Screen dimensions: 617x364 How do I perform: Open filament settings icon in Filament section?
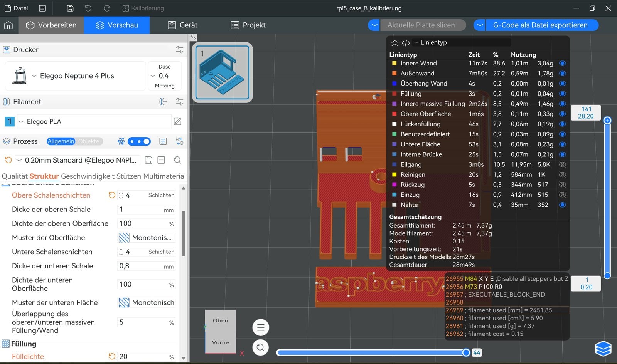179,102
